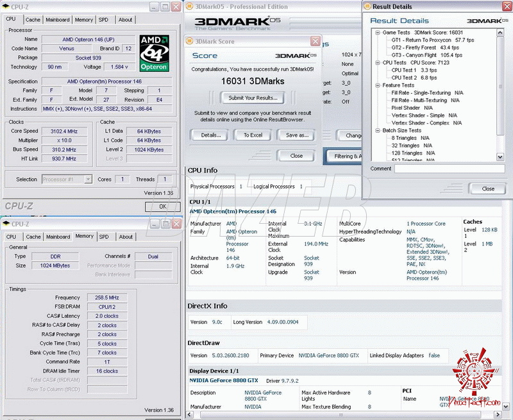Switch to Cache tab in upper CPU-Z window
The width and height of the screenshot is (513, 420).
pos(33,20)
